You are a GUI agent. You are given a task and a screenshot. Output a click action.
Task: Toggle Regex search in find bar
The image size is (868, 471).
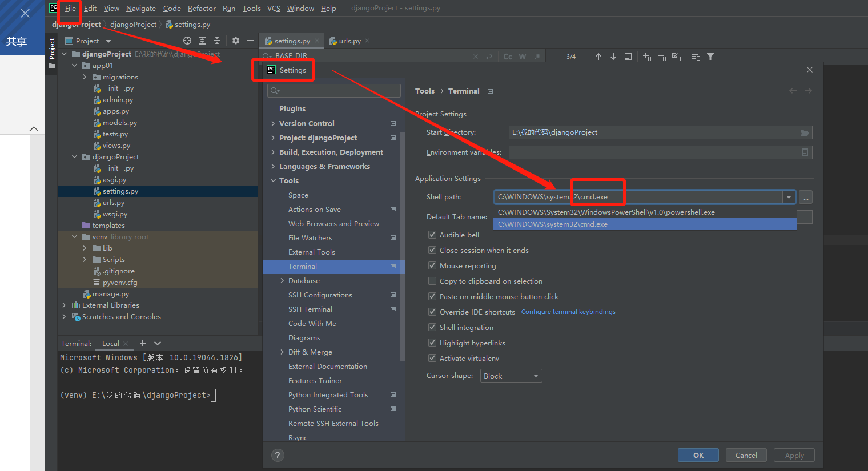point(537,57)
